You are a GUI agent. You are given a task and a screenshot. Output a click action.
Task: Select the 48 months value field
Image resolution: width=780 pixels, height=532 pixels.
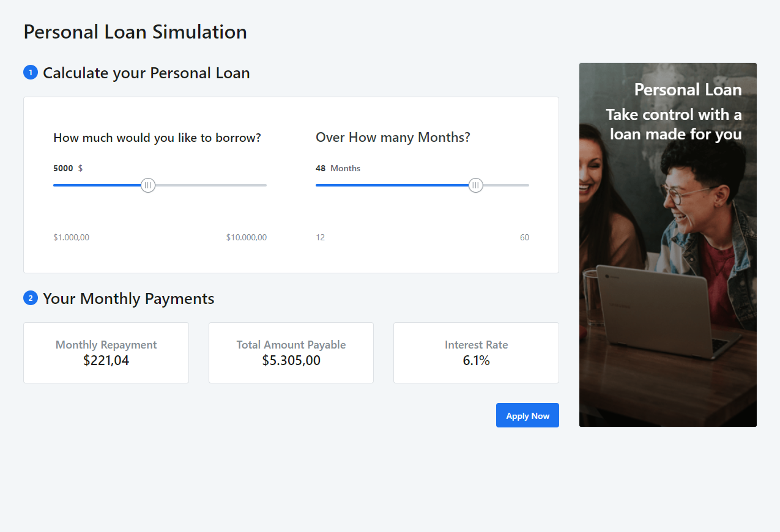pos(321,168)
